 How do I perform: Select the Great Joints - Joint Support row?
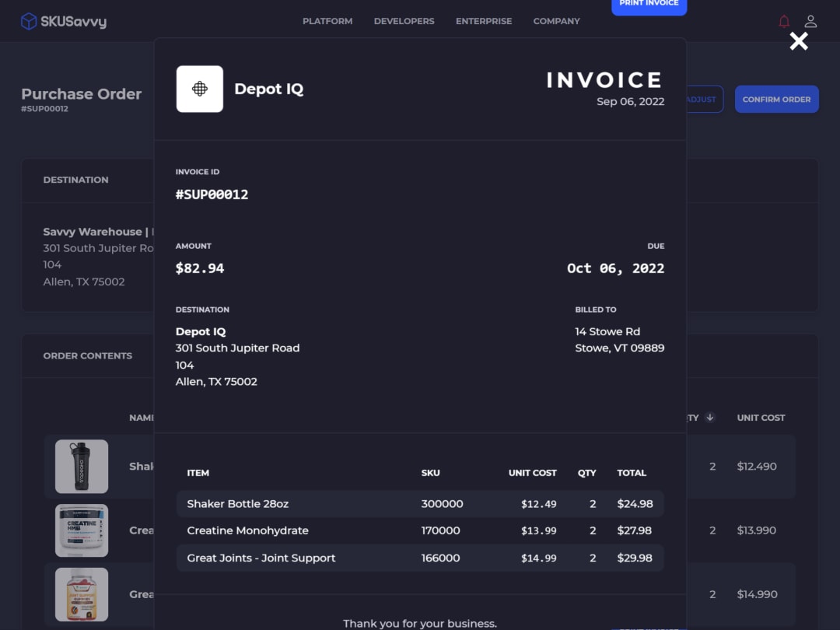tap(420, 558)
